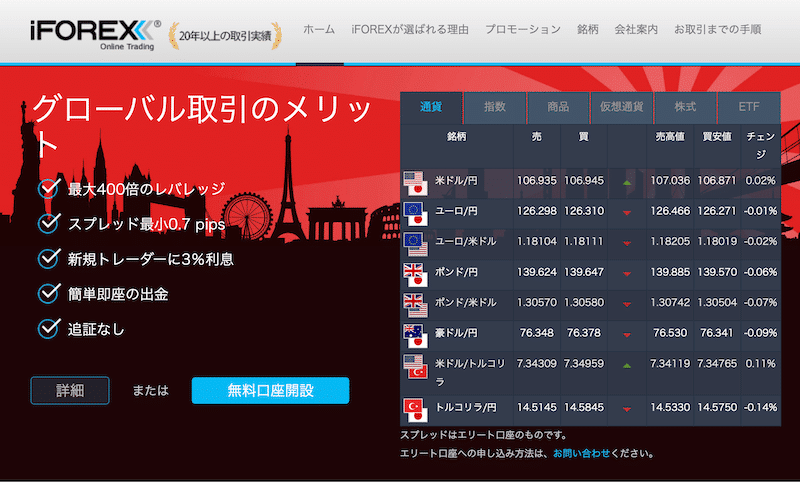800x485 pixels.
Task: Select the ETF tab
Action: [x=748, y=107]
